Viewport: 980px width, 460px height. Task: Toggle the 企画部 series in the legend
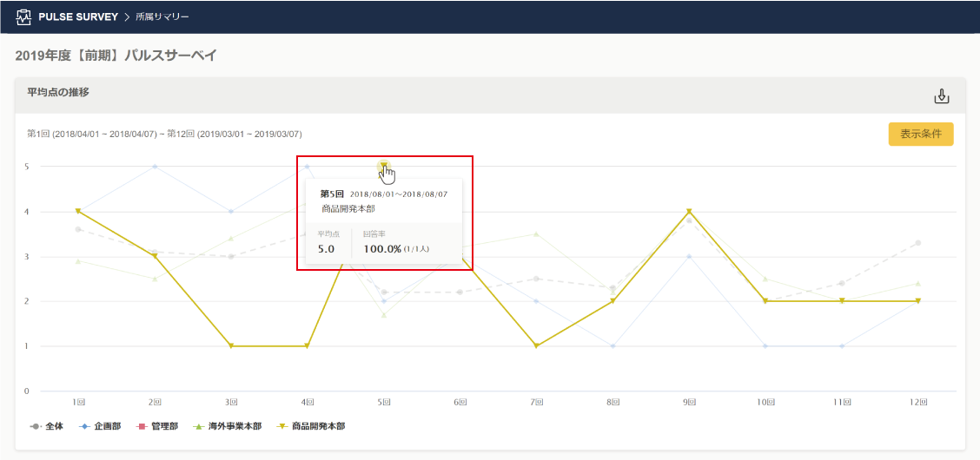coord(97,426)
